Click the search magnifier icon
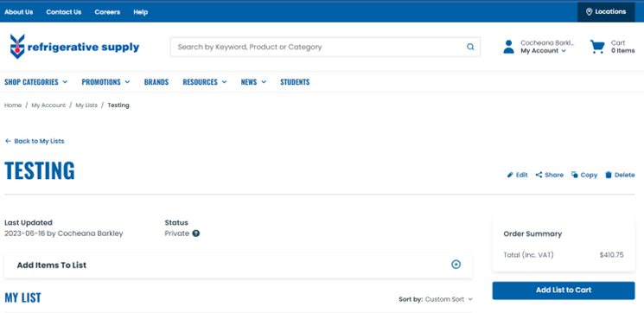Image resolution: width=644 pixels, height=313 pixels. [470, 47]
